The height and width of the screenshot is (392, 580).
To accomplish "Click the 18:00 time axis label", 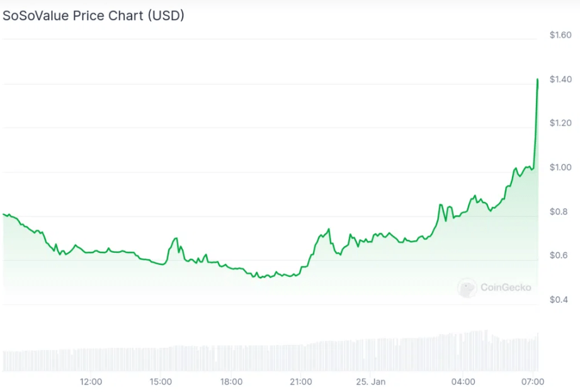I will tap(231, 381).
